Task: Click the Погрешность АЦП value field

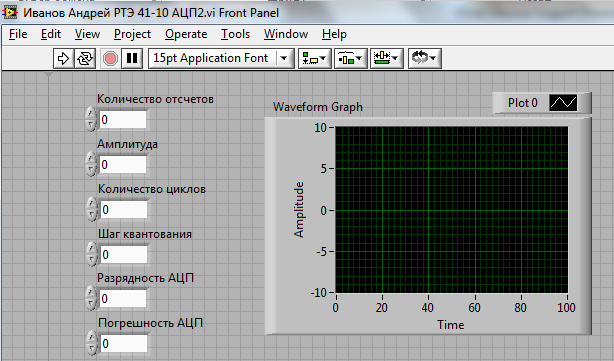Action: coord(123,344)
